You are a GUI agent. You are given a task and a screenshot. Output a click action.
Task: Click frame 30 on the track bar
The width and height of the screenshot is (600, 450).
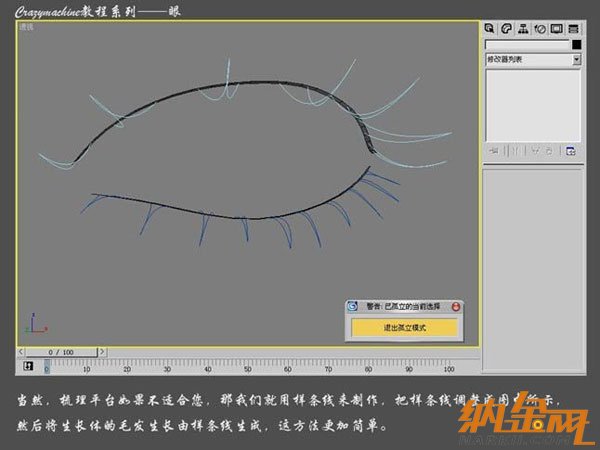point(167,369)
